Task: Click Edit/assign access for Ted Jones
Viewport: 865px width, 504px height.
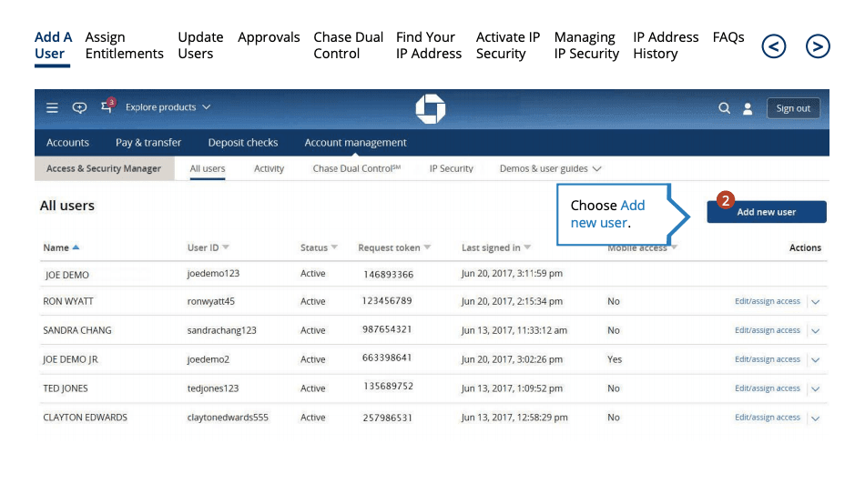Action: tap(767, 388)
